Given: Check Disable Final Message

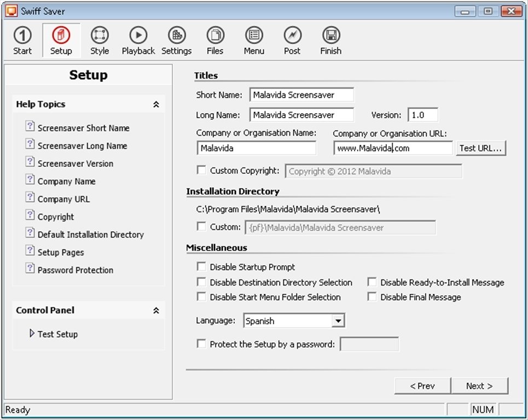Looking at the screenshot, I should 372,296.
